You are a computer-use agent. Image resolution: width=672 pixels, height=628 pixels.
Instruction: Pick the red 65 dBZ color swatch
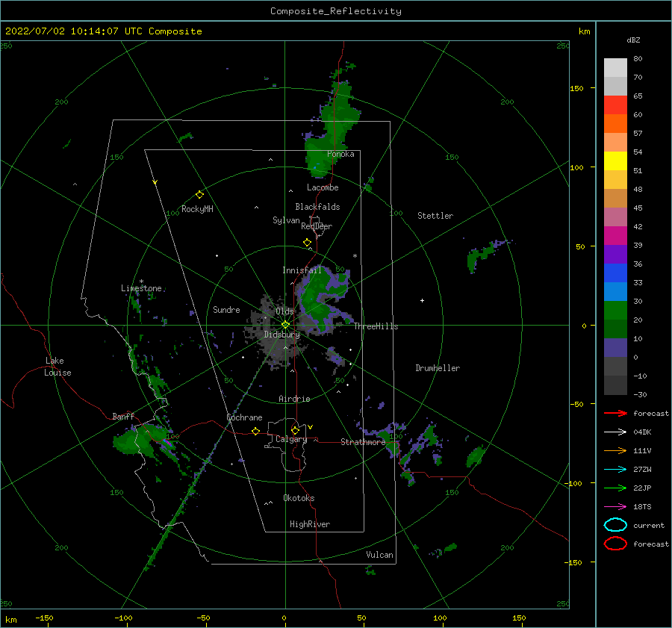coord(615,105)
